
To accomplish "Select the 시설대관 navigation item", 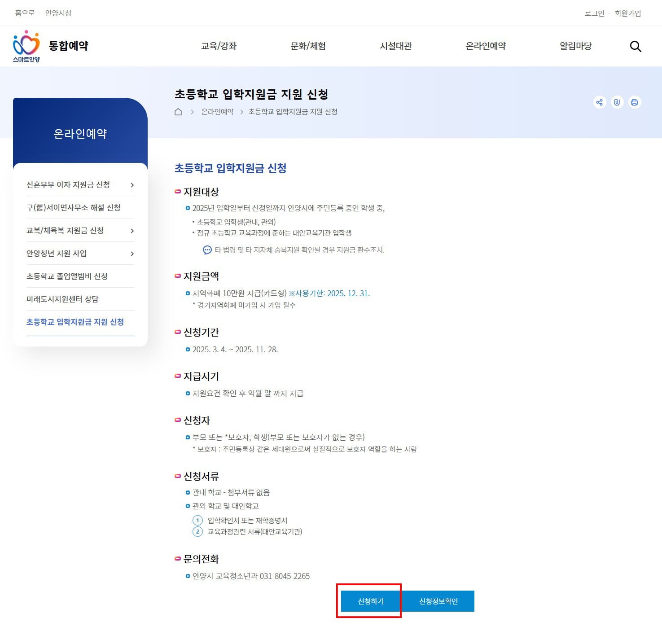I will (x=397, y=46).
